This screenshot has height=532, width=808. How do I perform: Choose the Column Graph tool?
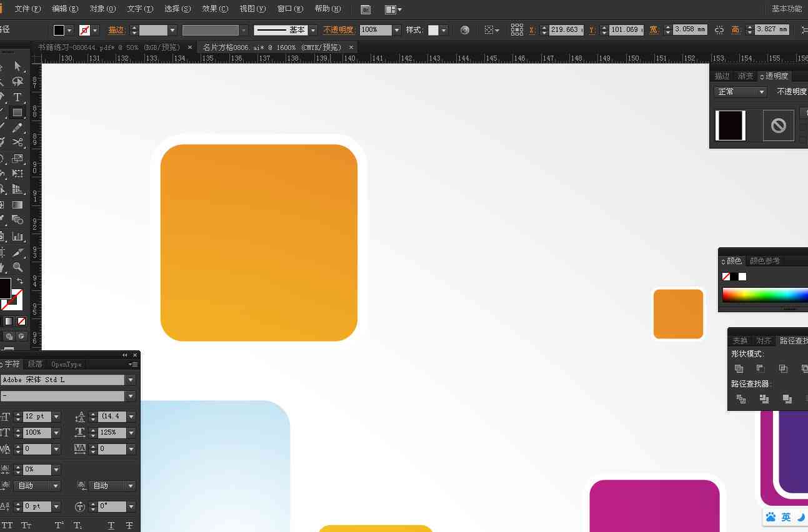pyautogui.click(x=17, y=237)
